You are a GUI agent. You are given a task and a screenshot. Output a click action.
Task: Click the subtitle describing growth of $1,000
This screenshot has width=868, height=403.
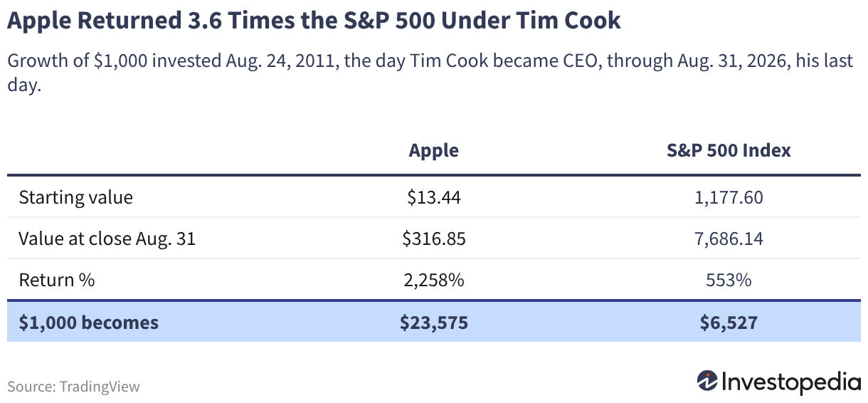(x=430, y=73)
